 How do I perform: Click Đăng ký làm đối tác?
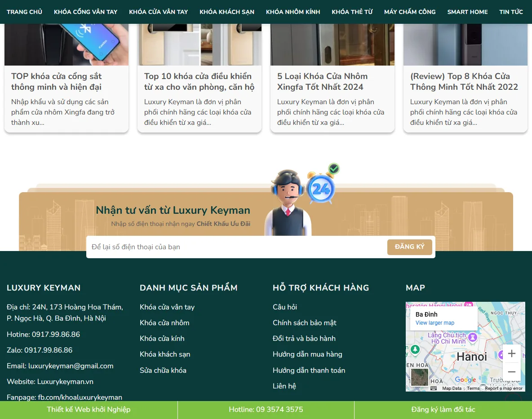point(443,409)
